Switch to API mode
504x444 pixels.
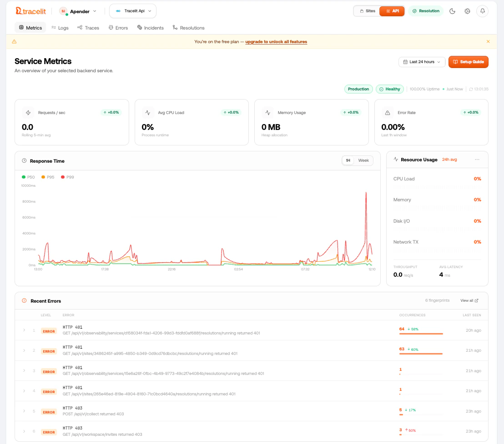pos(392,11)
